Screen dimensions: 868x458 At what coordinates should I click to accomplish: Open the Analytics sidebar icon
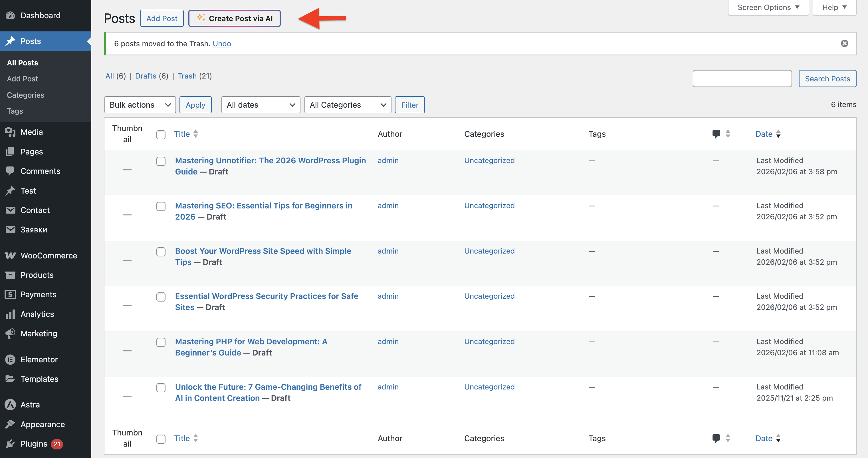tap(10, 314)
